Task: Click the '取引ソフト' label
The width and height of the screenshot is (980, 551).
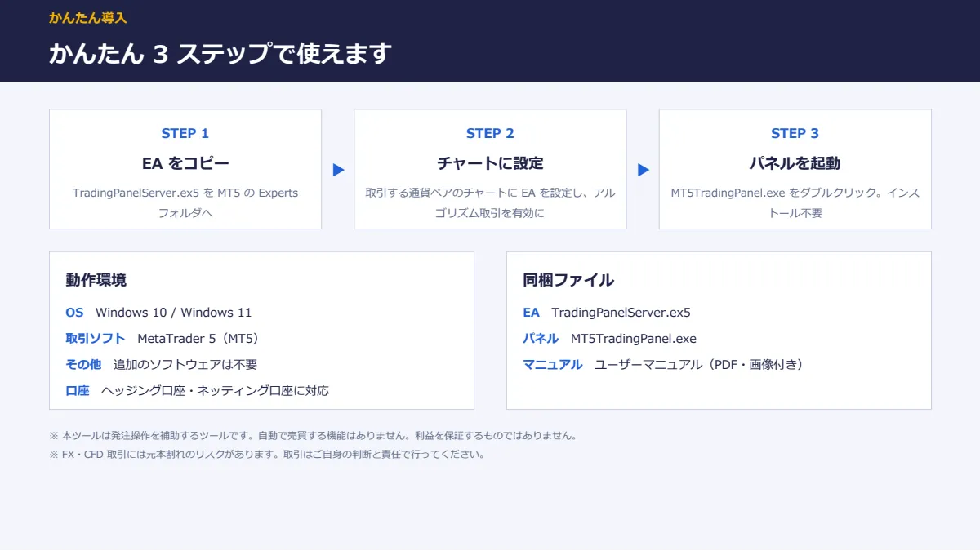Action: [x=96, y=339]
